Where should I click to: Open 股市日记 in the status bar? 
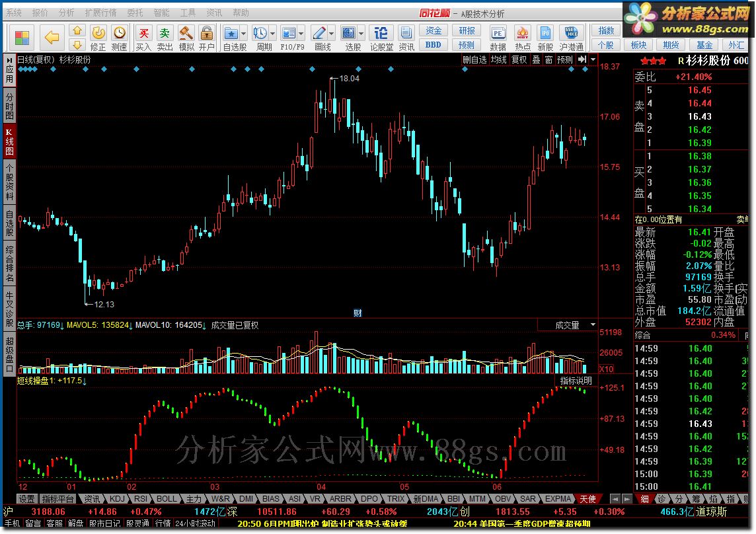(x=104, y=523)
